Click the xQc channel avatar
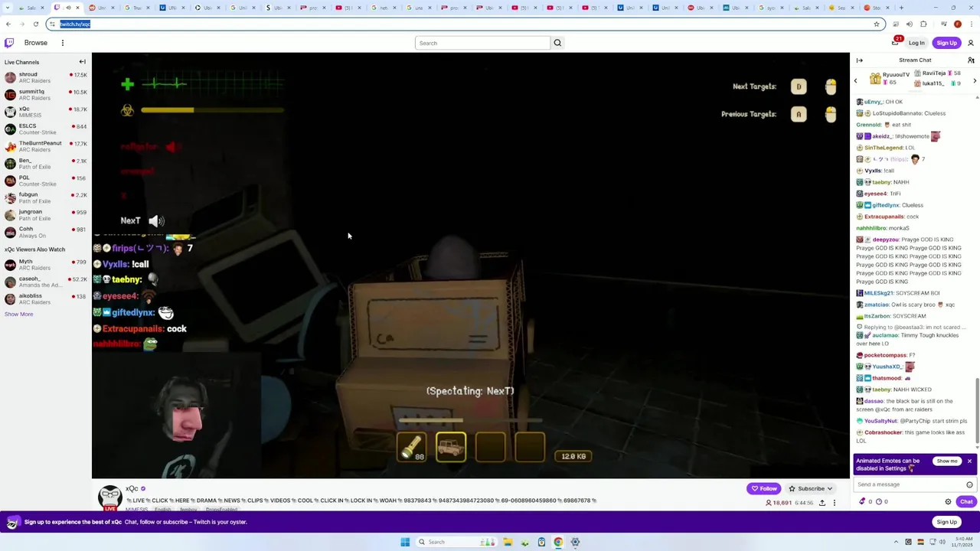980x551 pixels. 110,497
